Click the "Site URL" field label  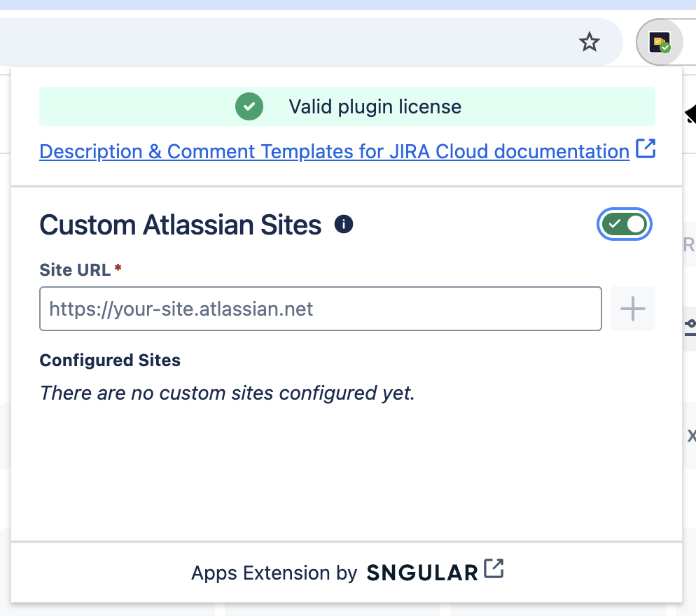75,269
